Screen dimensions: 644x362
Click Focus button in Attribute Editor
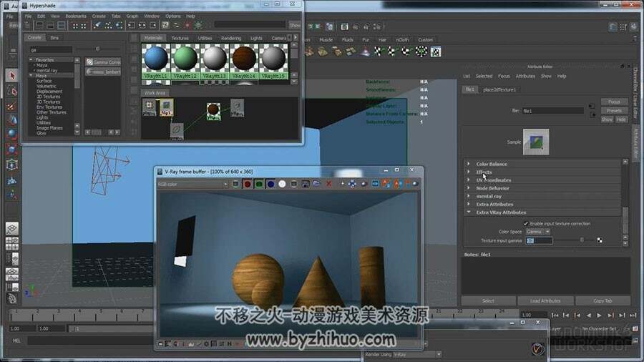pos(614,102)
